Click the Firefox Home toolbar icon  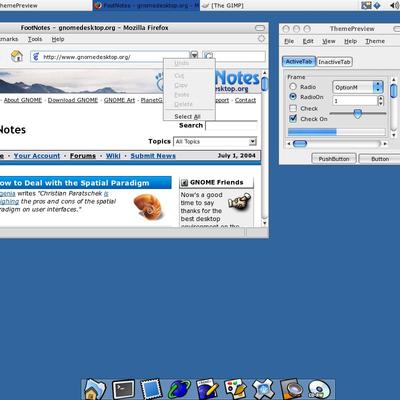tap(17, 56)
